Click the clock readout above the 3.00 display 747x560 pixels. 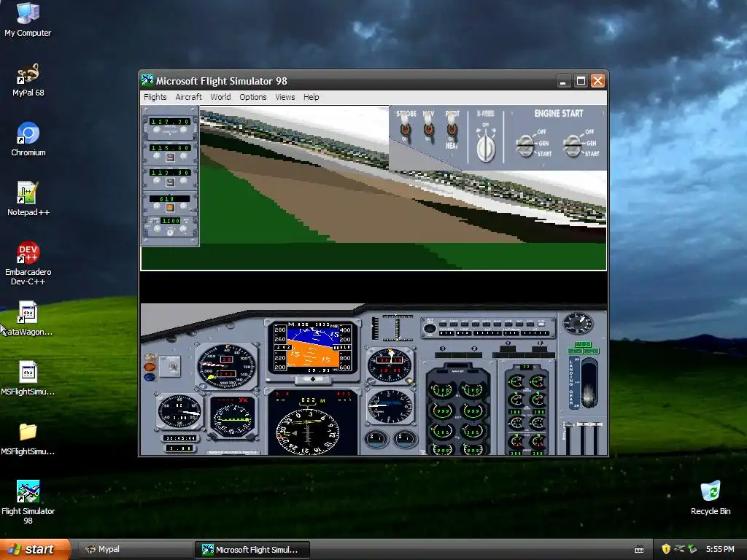179,437
